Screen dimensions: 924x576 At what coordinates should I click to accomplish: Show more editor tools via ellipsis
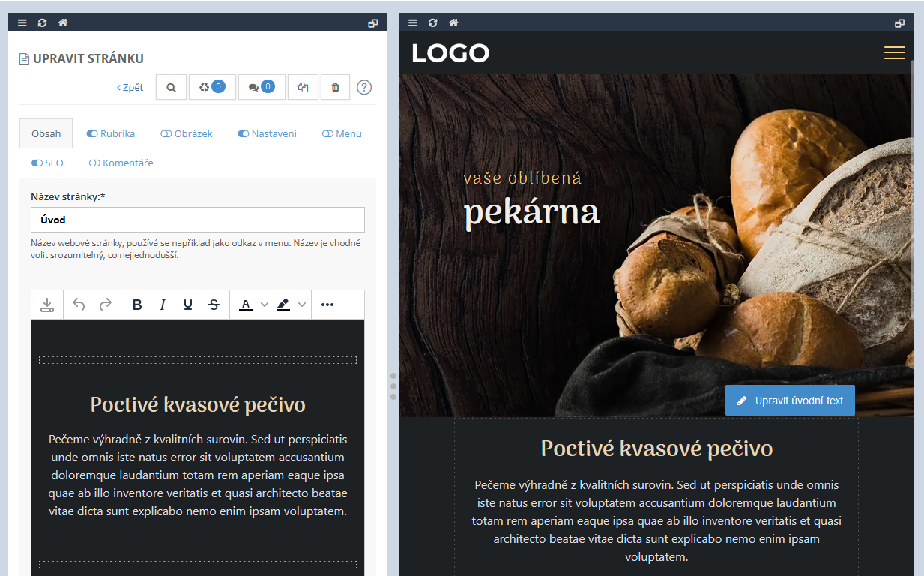(327, 304)
